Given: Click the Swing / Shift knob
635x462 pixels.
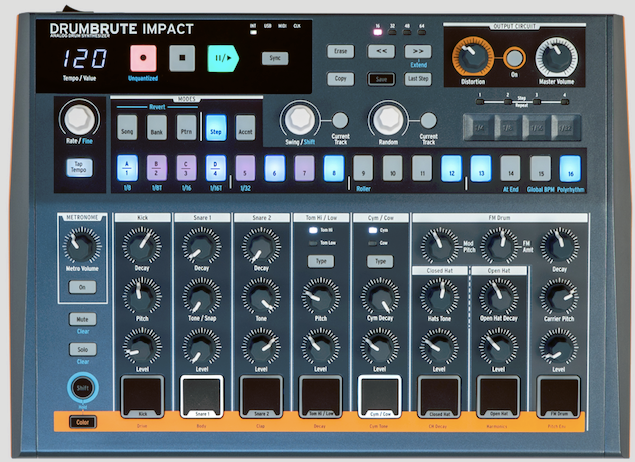Looking at the screenshot, I should [300, 120].
